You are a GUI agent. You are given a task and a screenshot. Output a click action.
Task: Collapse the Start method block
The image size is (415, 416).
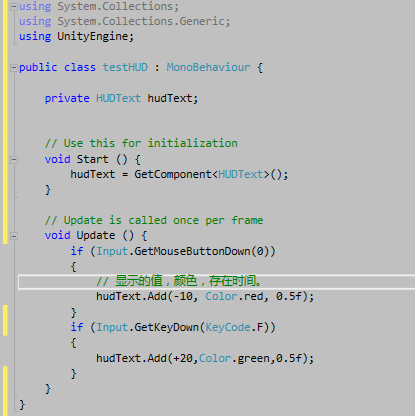click(14, 160)
